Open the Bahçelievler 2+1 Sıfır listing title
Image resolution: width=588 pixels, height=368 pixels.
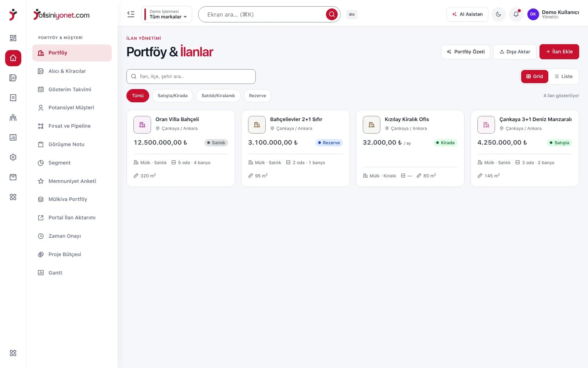[296, 119]
